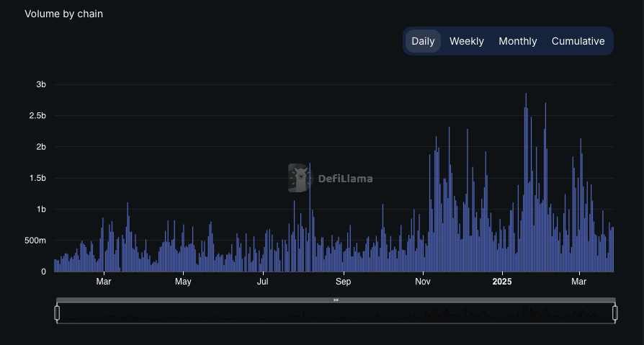
Task: Click the 500m y-axis label
Action: point(36,241)
